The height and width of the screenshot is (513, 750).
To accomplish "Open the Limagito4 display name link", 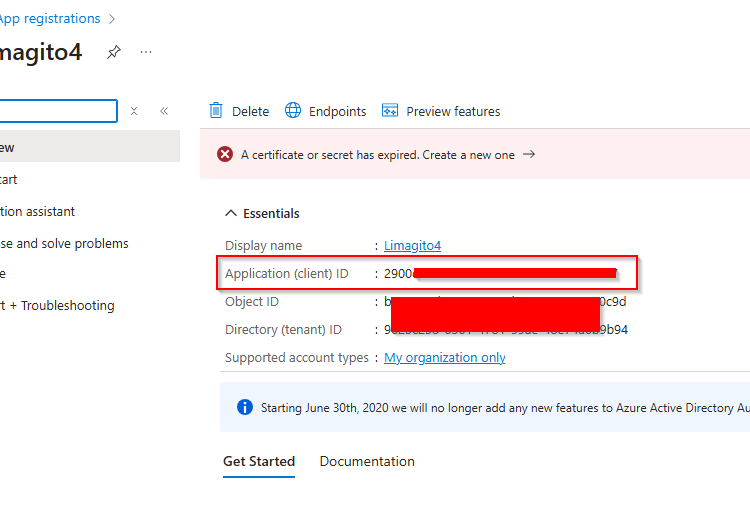I will pyautogui.click(x=412, y=245).
